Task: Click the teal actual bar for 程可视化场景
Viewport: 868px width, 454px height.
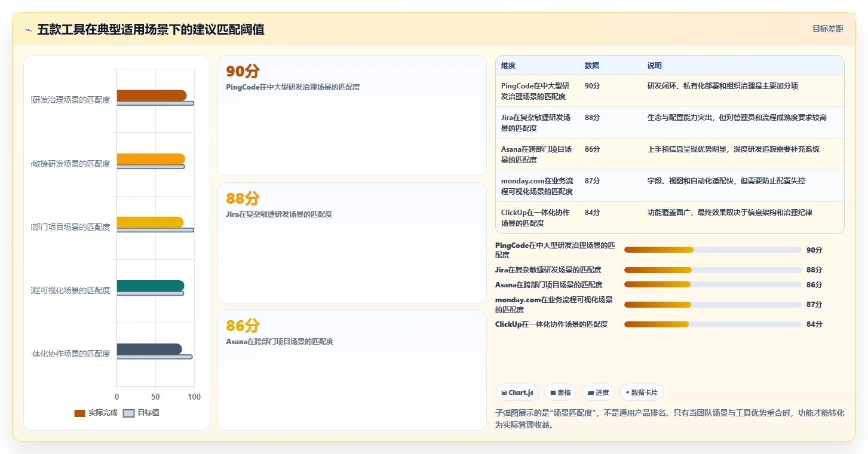Action: pos(151,286)
